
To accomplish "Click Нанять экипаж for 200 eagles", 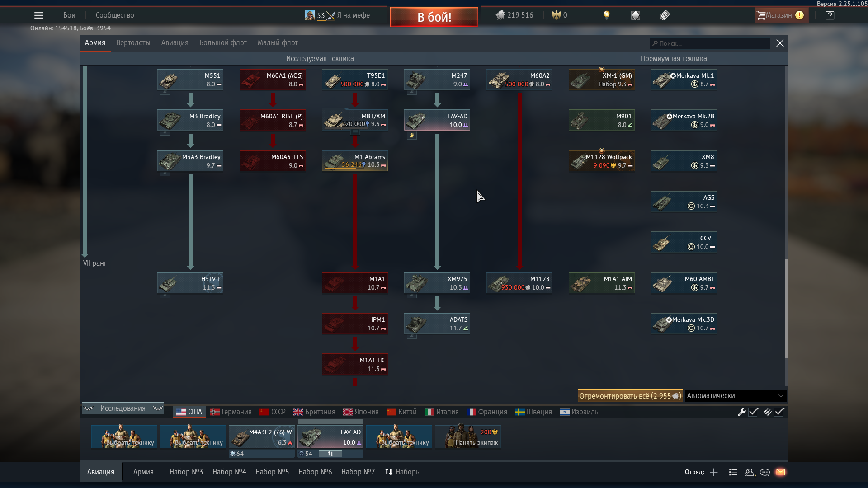I will [468, 436].
